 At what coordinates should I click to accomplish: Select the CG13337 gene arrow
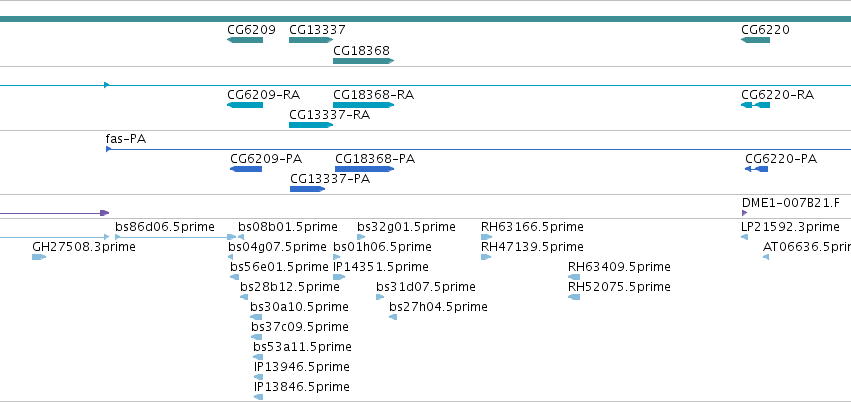311,40
